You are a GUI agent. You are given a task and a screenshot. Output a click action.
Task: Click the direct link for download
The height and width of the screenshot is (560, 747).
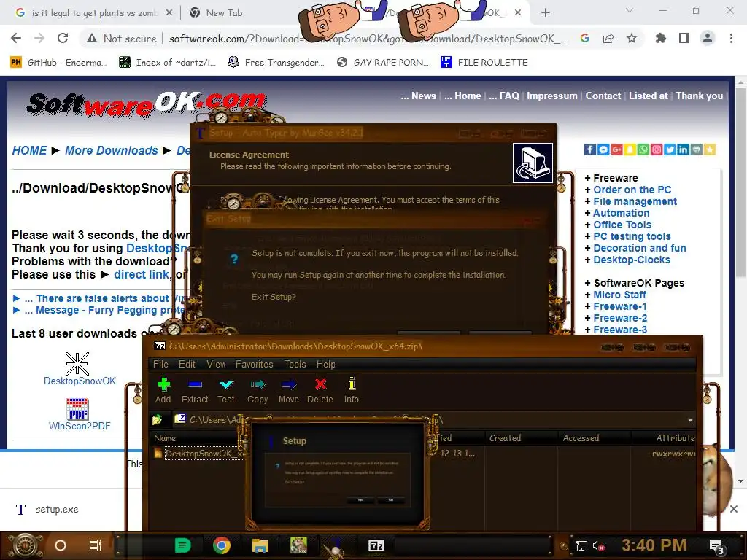tap(141, 275)
